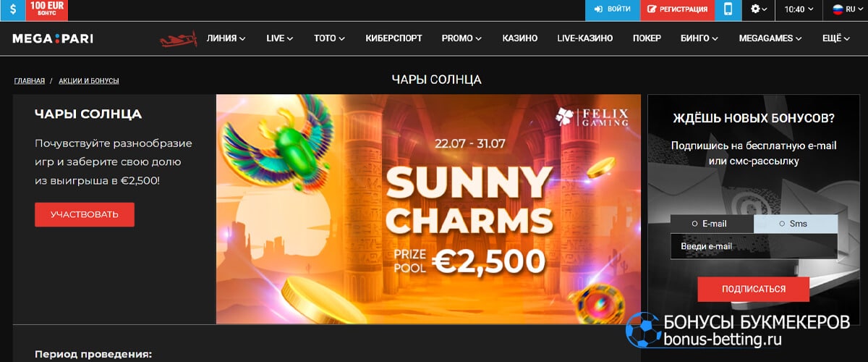868x362 pixels.
Task: Open the mobile app phone icon
Action: [x=728, y=9]
